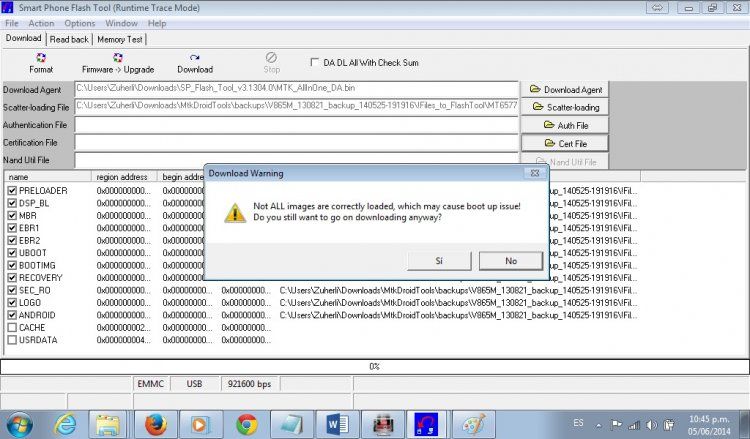
Task: Start flashing with the Download icon
Action: point(195,63)
